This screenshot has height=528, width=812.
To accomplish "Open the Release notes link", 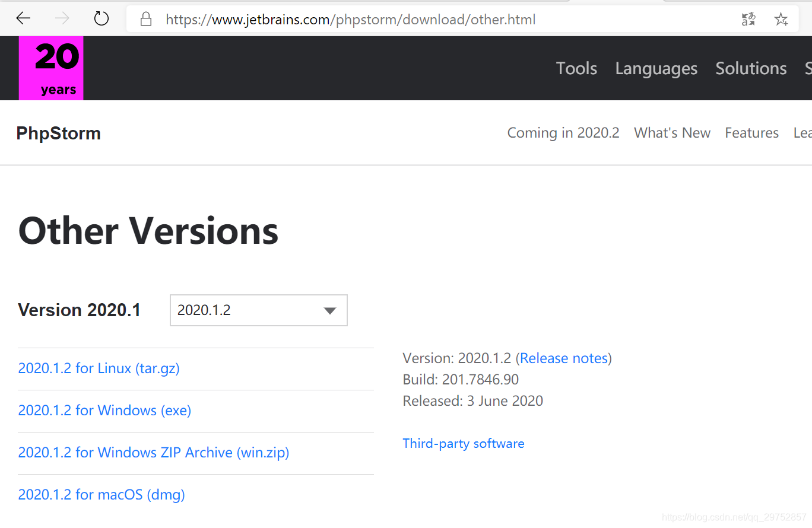I will [x=564, y=358].
